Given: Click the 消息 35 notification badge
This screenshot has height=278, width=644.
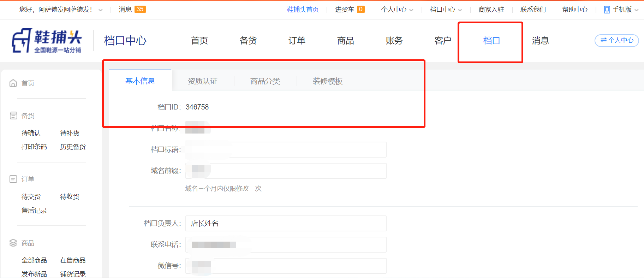Looking at the screenshot, I should [x=140, y=10].
